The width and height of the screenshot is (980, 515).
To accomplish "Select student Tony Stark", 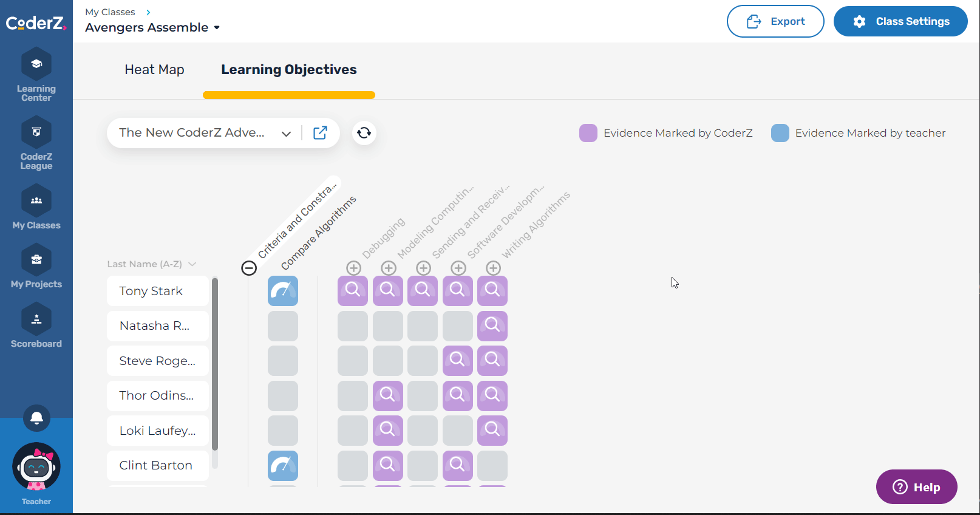I will pyautogui.click(x=158, y=291).
